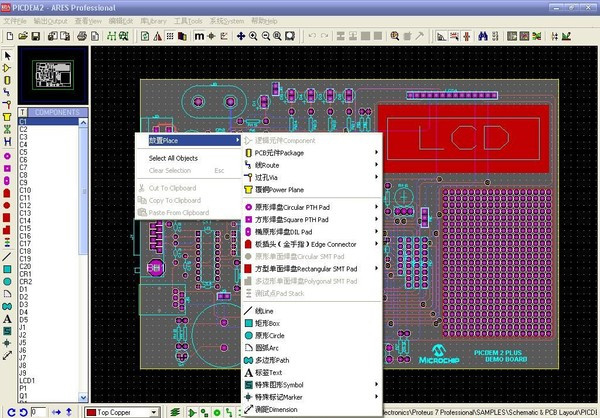The width and height of the screenshot is (600, 418).
Task: Click the Zoom In magnifier icon
Action: pos(253,36)
